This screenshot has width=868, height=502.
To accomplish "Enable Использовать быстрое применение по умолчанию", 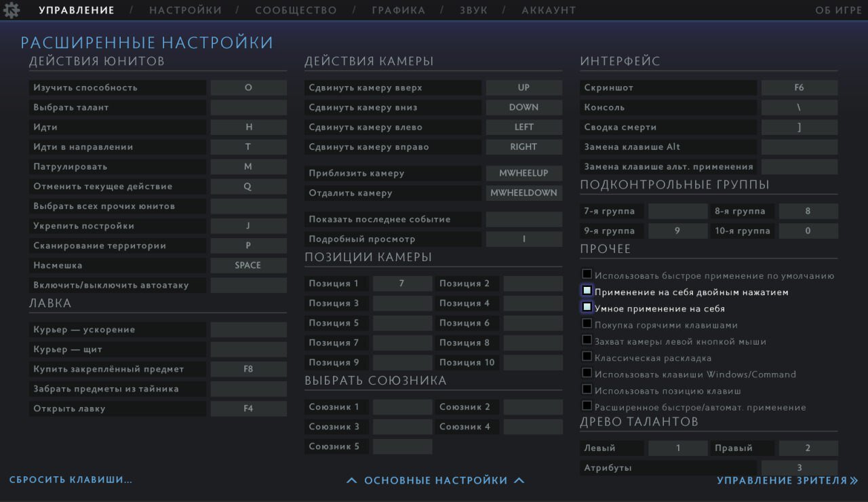I will (x=587, y=275).
